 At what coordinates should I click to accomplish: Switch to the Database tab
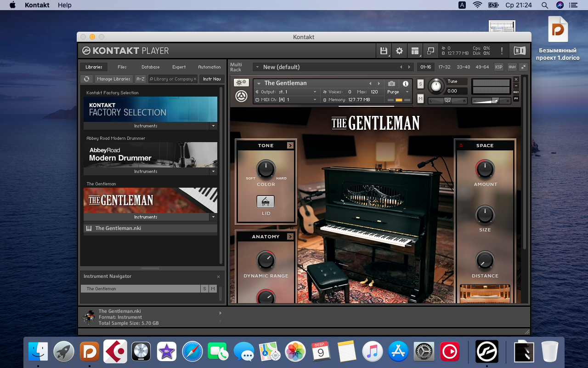pos(150,67)
